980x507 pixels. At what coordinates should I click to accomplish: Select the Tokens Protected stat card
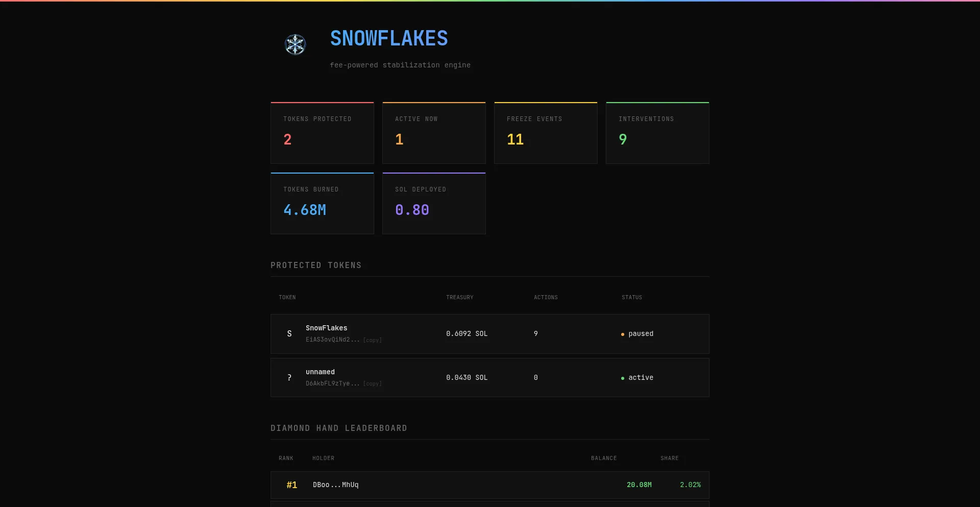(x=322, y=133)
